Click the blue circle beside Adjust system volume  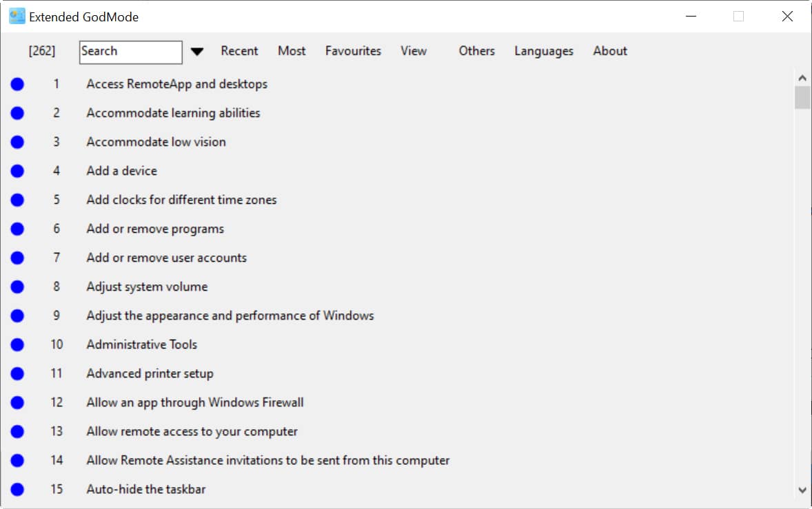(17, 287)
